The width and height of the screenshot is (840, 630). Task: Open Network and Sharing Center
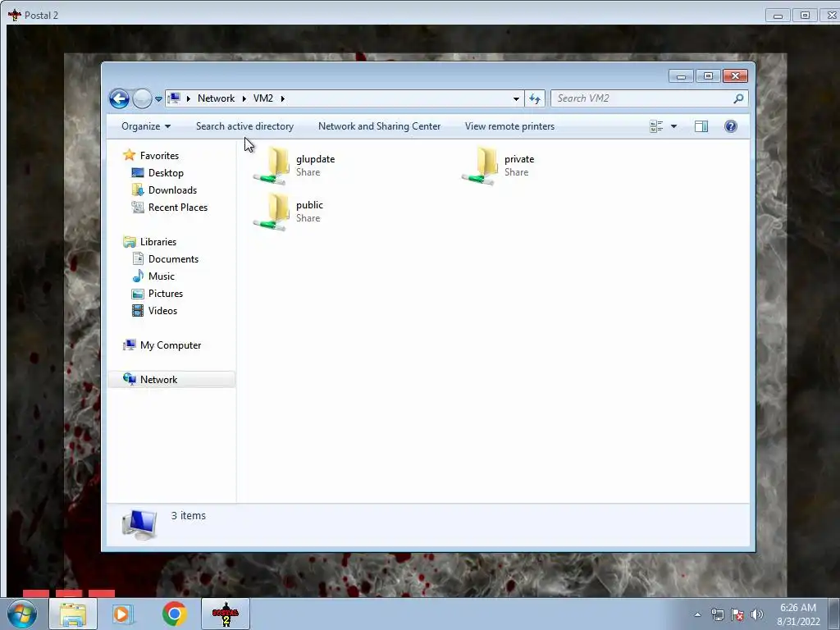click(379, 126)
